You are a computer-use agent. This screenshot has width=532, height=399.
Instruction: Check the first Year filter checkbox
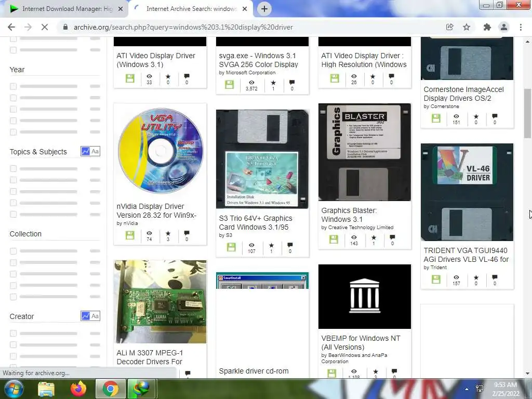(13, 86)
